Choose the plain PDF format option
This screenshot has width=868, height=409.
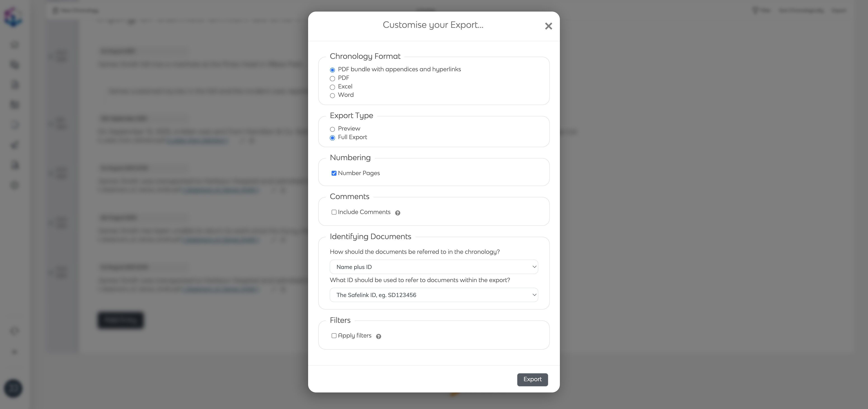pos(332,78)
